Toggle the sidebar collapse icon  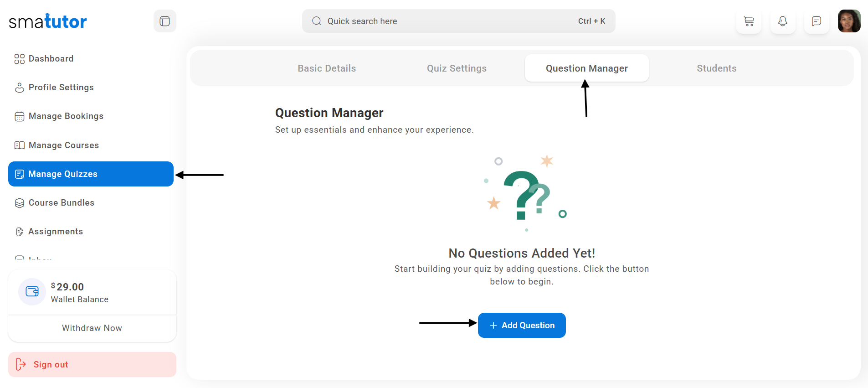pyautogui.click(x=164, y=21)
